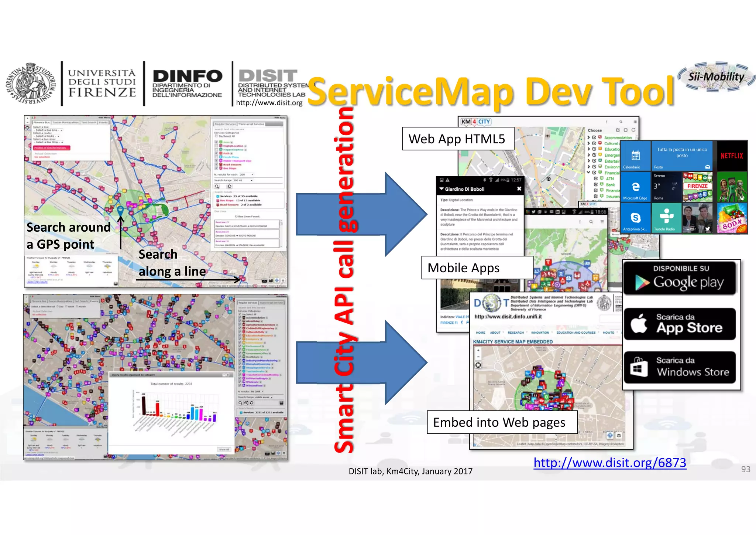The width and height of the screenshot is (756, 535).
Task: Click the zoom-out minus on embedded map
Action: [x=478, y=357]
